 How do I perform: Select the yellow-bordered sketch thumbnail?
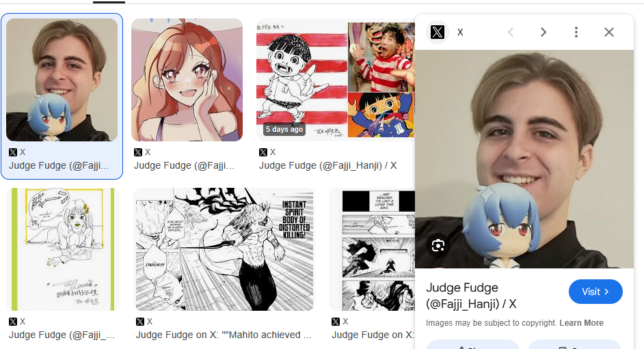pyautogui.click(x=63, y=249)
